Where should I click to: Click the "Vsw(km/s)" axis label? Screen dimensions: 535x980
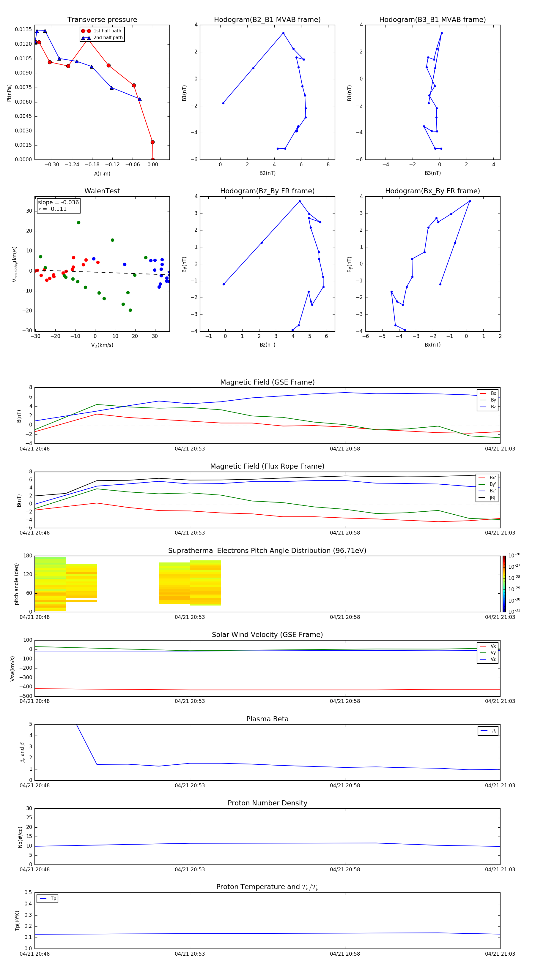12,668
